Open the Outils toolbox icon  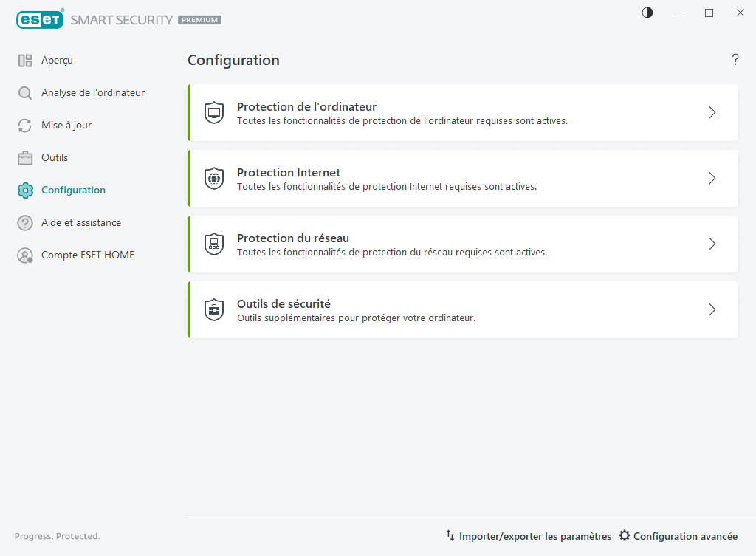click(x=25, y=157)
